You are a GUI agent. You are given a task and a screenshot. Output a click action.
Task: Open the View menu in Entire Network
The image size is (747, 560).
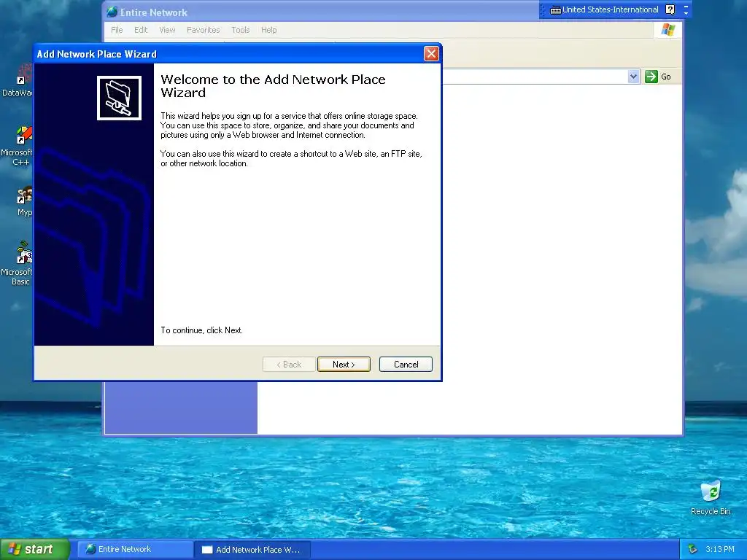pos(167,30)
